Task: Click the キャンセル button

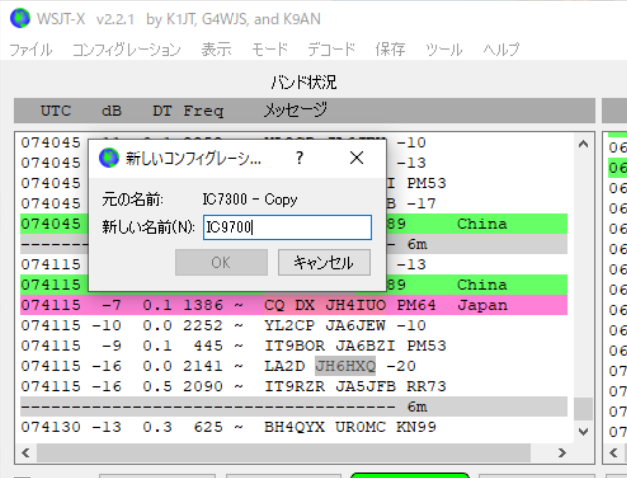Action: tap(324, 262)
